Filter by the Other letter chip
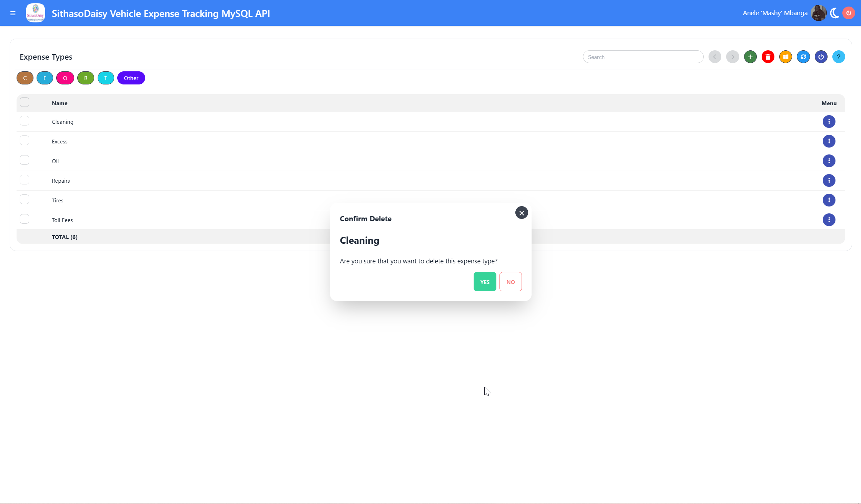The image size is (861, 504). click(x=131, y=78)
